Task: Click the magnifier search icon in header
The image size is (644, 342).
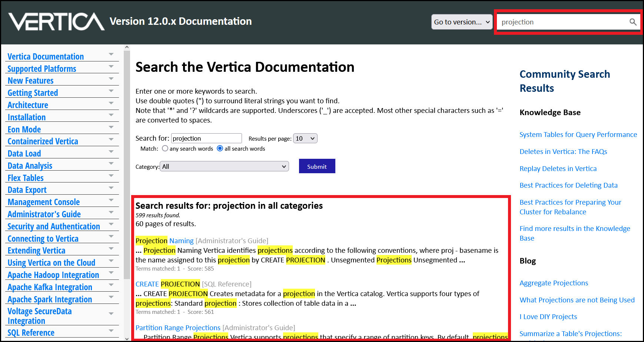Action: tap(633, 22)
